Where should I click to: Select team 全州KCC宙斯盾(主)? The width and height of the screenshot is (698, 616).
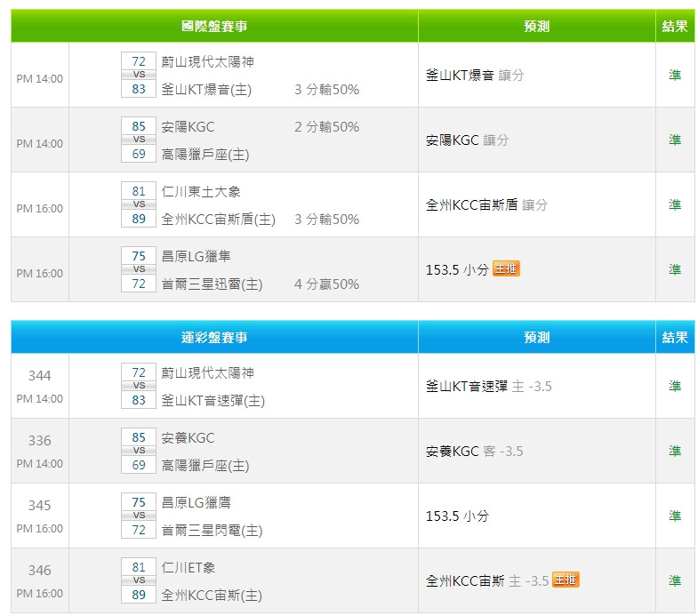219,219
